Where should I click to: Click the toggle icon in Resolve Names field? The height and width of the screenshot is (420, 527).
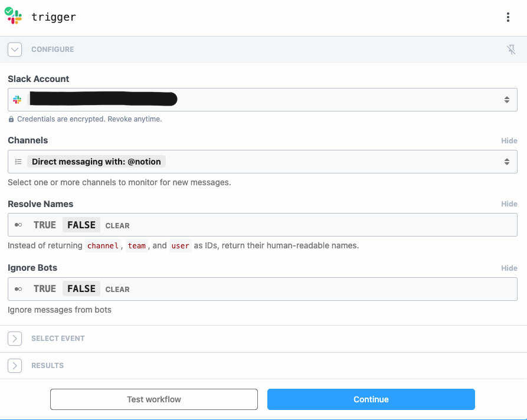click(x=18, y=225)
